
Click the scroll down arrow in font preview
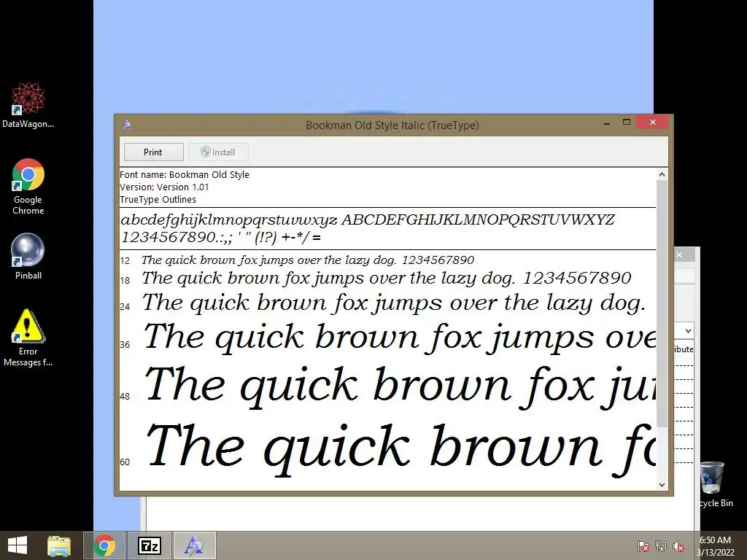662,485
